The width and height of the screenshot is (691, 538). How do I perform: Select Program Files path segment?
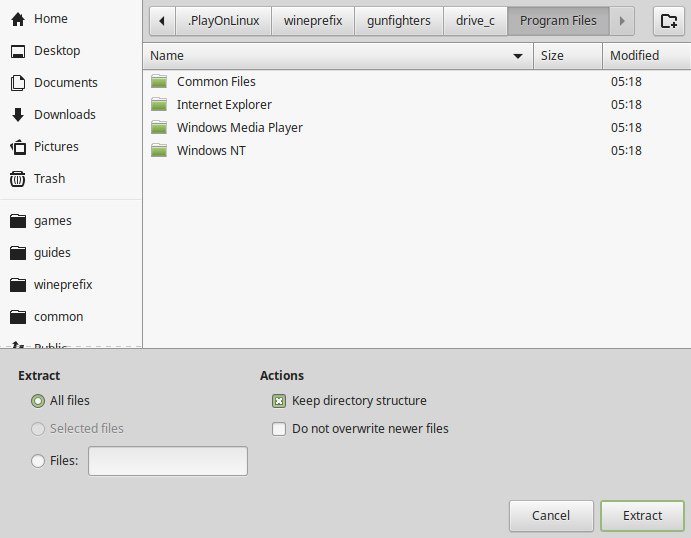coord(558,21)
